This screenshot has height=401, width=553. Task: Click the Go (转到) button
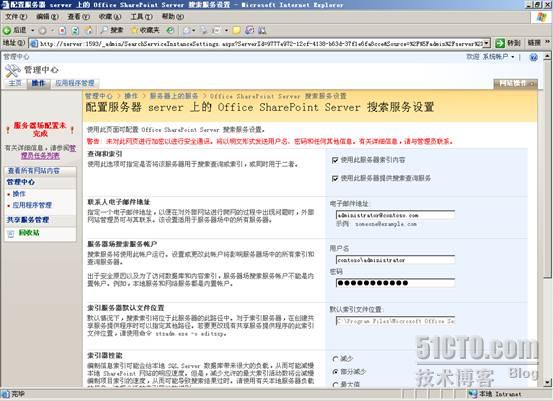click(x=507, y=43)
